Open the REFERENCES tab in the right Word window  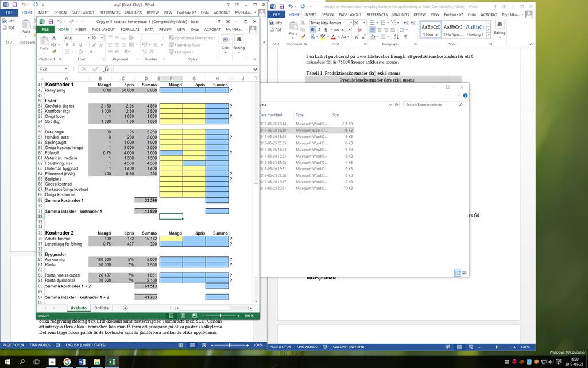(x=377, y=14)
